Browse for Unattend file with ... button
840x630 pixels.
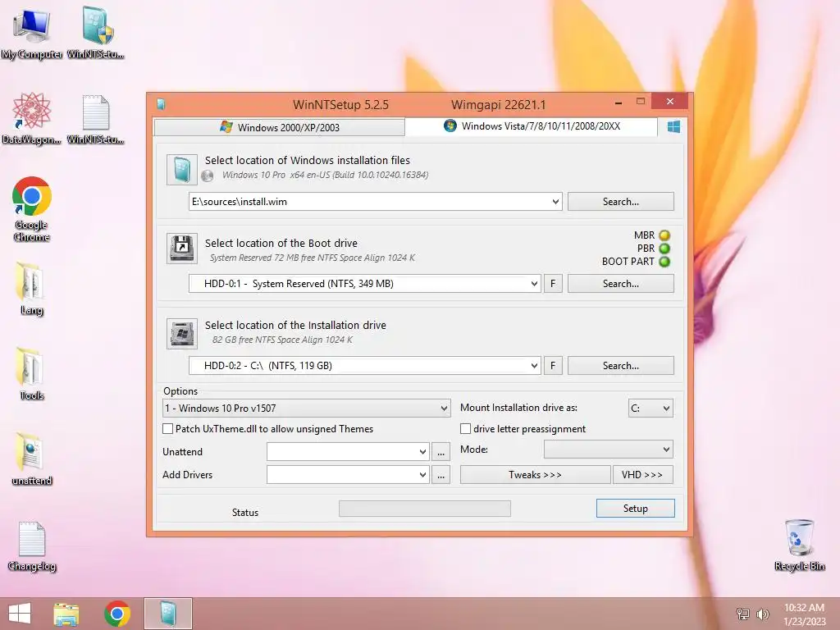(441, 452)
